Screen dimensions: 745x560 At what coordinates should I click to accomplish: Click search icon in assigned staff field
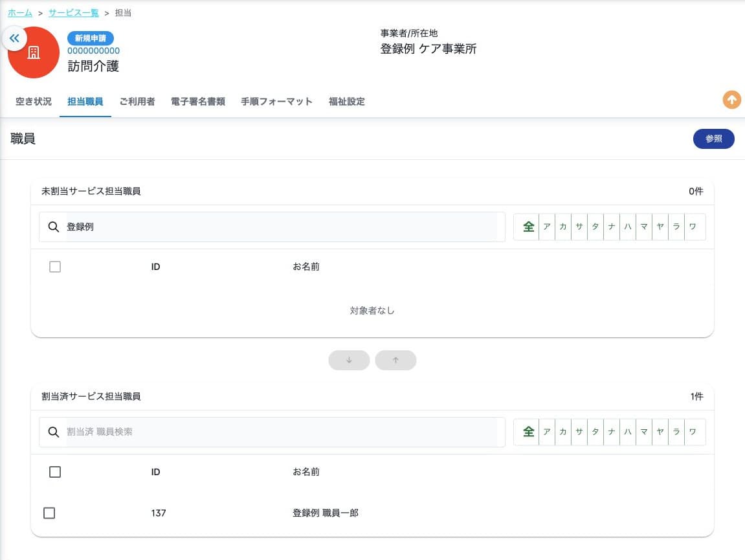click(54, 432)
